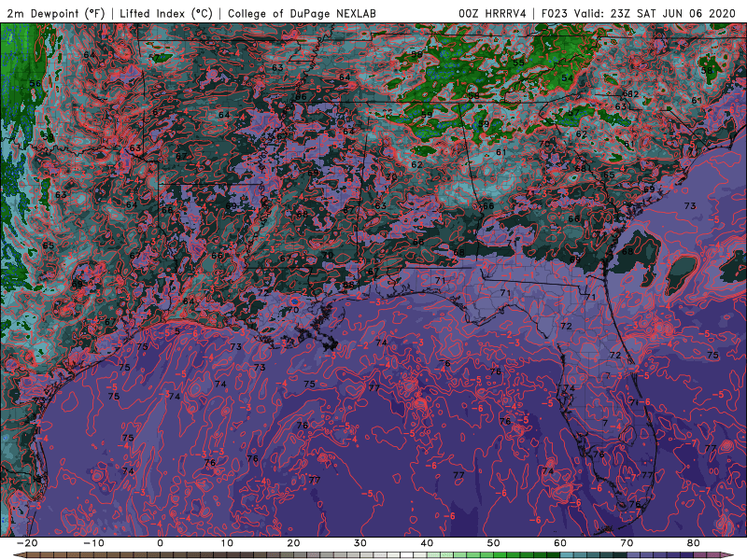Click the dewpoint value 55 on map
This screenshot has width=747, height=560.
(x=518, y=63)
